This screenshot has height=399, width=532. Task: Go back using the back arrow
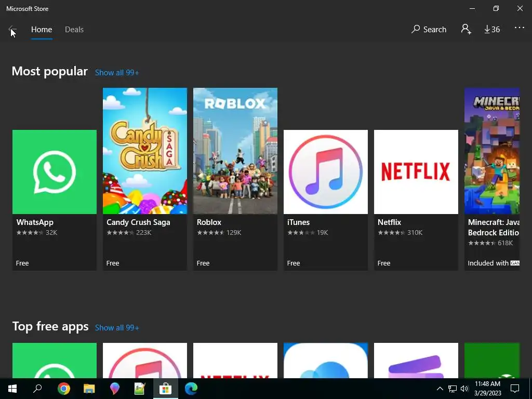[x=12, y=30]
